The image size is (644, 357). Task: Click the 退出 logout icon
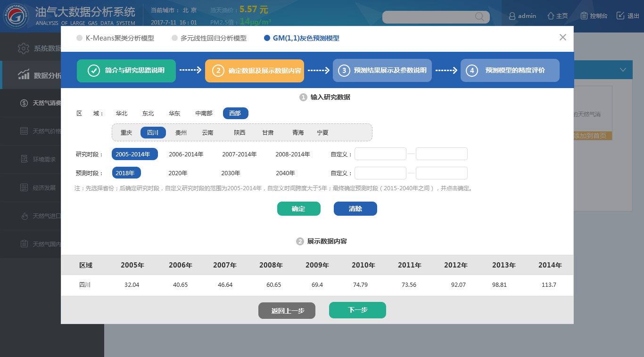(x=620, y=16)
